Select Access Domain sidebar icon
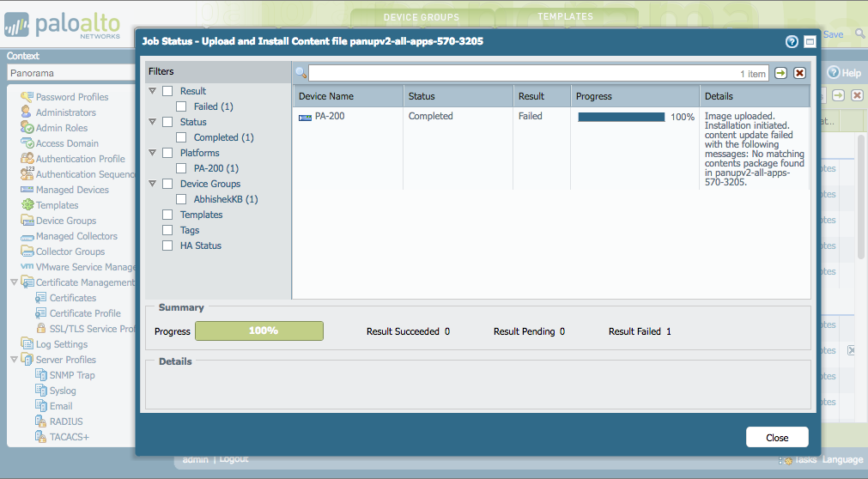This screenshot has width=868, height=479. [x=27, y=143]
